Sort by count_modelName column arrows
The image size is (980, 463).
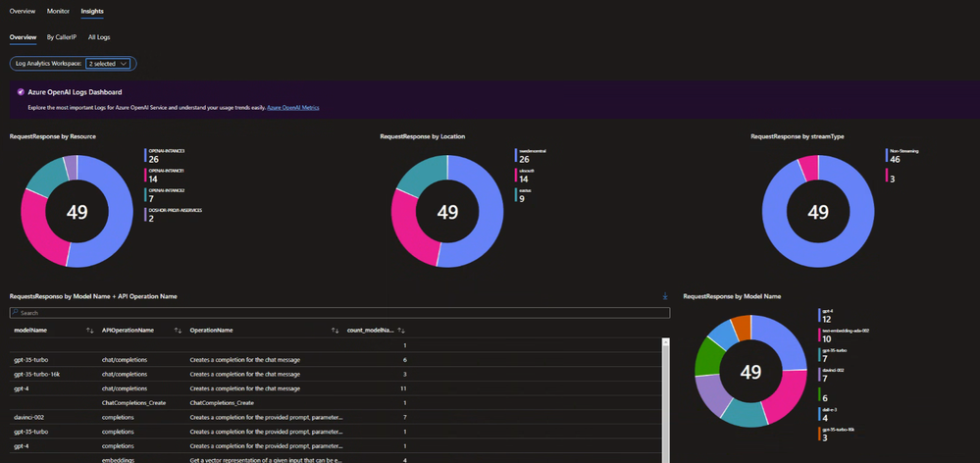pyautogui.click(x=401, y=330)
